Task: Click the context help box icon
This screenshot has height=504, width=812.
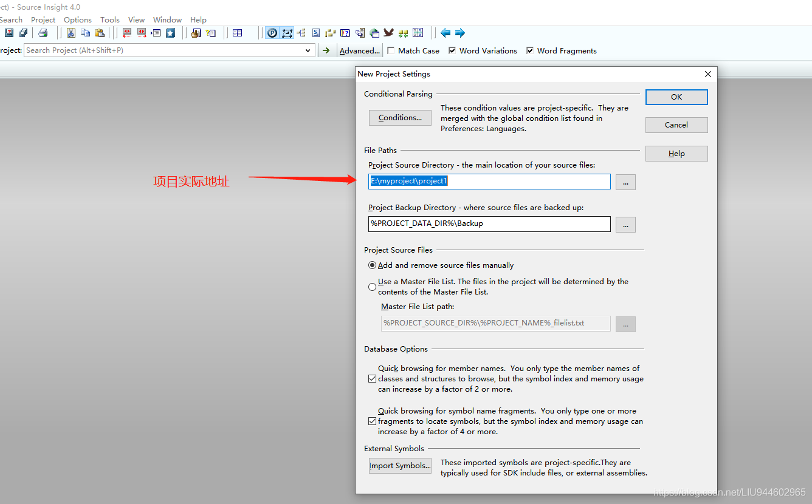Action: 345,33
